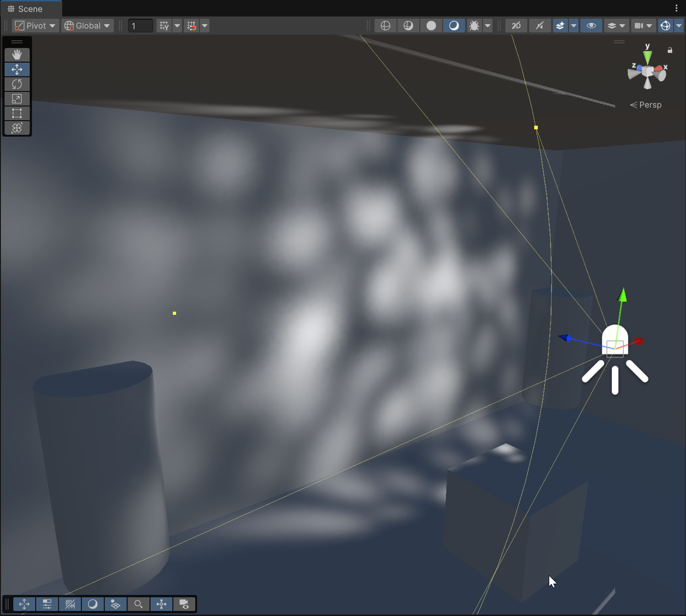Image resolution: width=686 pixels, height=616 pixels.
Task: Click the tools overlay drag handle at top
Action: pyautogui.click(x=17, y=42)
